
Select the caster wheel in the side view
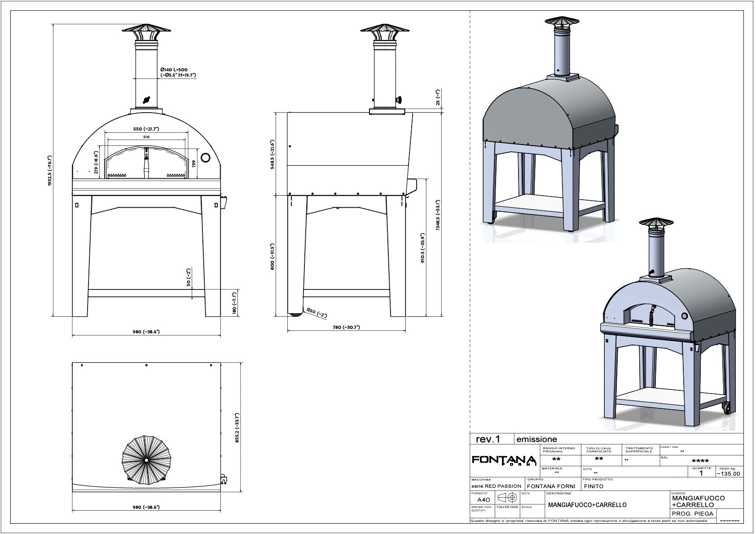[295, 314]
